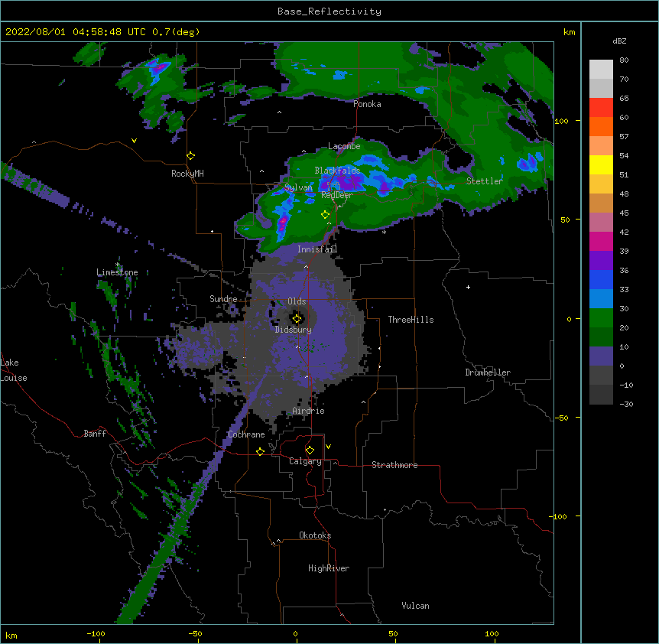This screenshot has height=644, width=659.
Task: Click the ThreeHills town label
Action: [411, 320]
